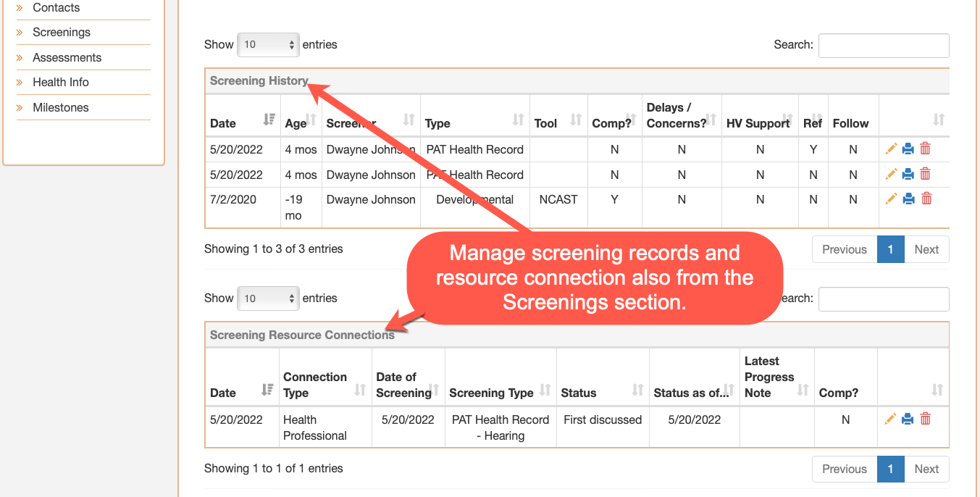Select page 1 under the Resource Connections table
The image size is (980, 497).
[890, 469]
